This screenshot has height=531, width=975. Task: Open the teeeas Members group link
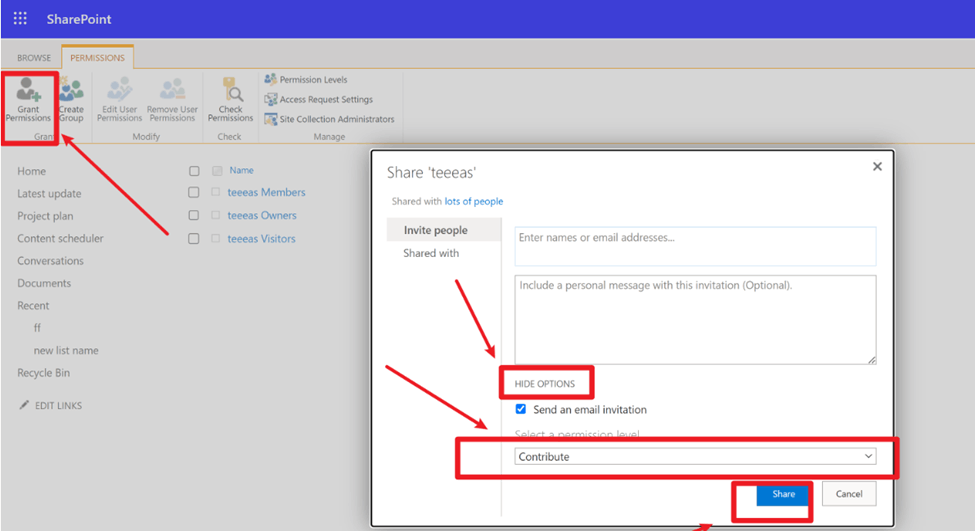click(266, 193)
